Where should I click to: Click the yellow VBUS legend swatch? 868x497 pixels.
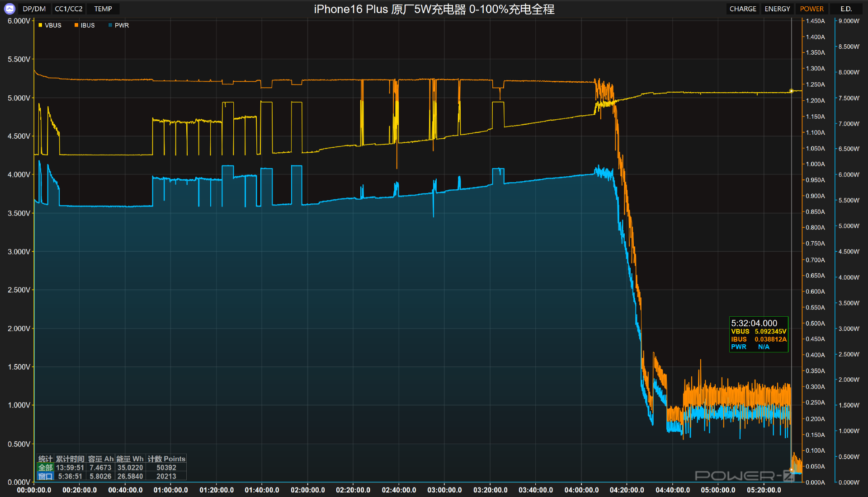click(x=40, y=25)
